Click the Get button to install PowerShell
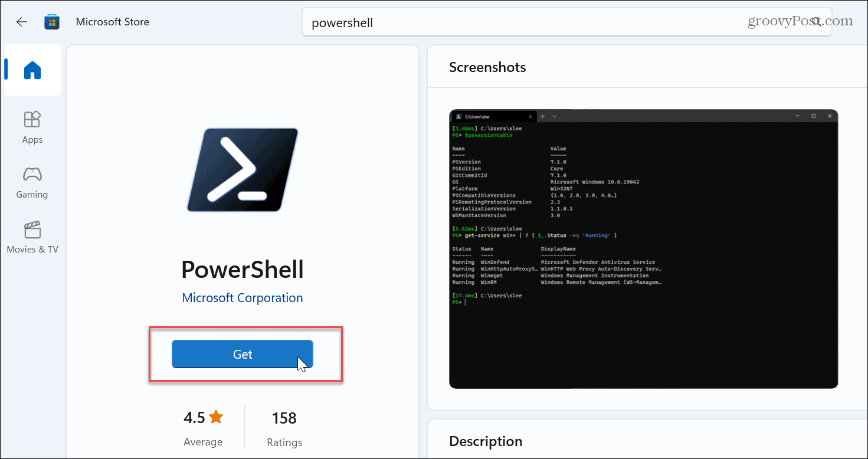The image size is (868, 459). tap(243, 354)
